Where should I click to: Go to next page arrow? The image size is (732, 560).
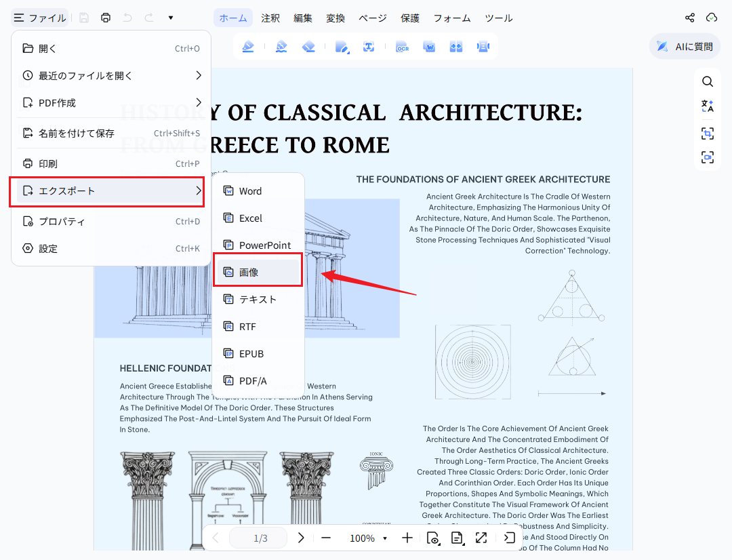point(301,538)
